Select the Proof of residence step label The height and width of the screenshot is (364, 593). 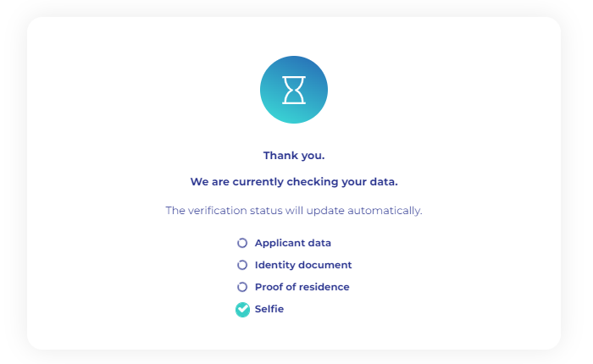(302, 287)
